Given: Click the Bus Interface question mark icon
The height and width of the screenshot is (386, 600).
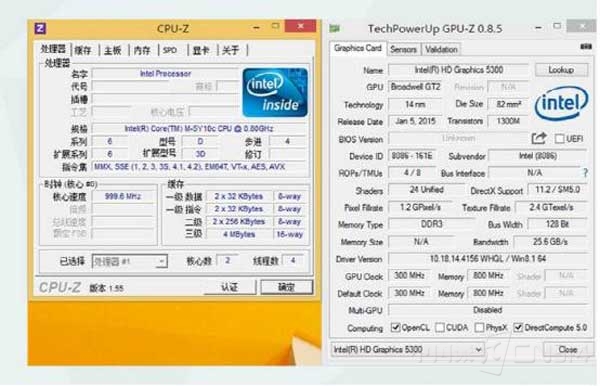Looking at the screenshot, I should [x=585, y=173].
